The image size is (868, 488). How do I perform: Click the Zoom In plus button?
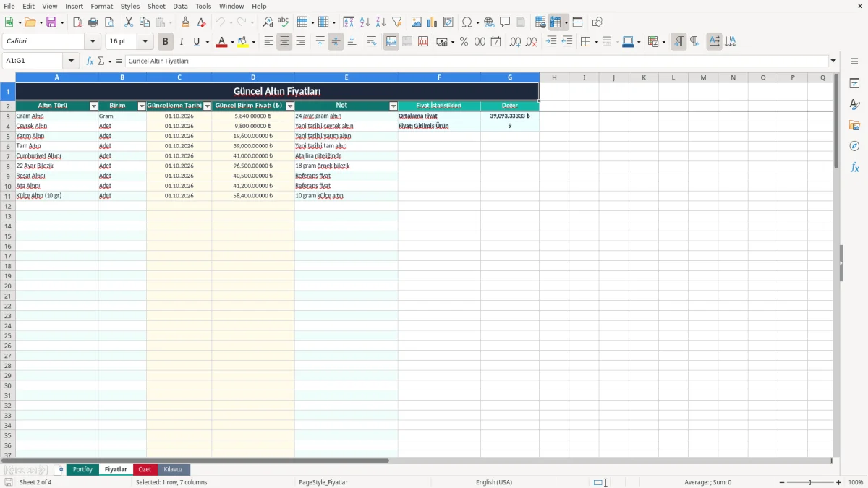click(x=839, y=482)
